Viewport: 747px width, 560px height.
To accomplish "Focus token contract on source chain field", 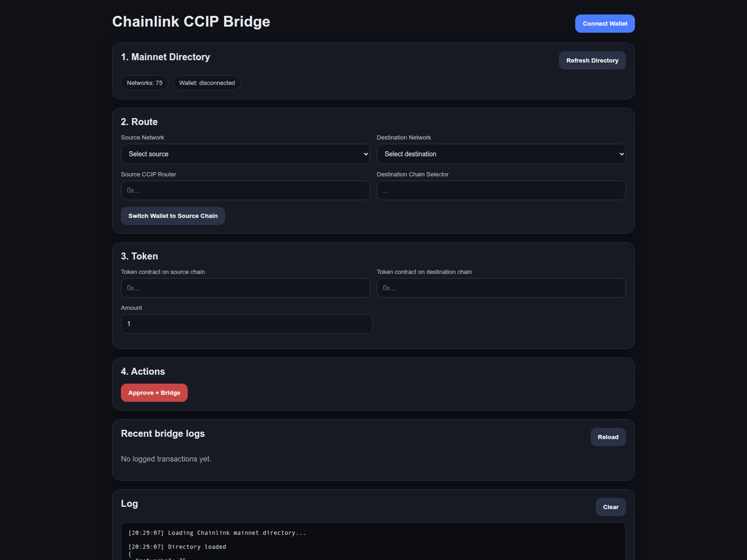I will [246, 288].
